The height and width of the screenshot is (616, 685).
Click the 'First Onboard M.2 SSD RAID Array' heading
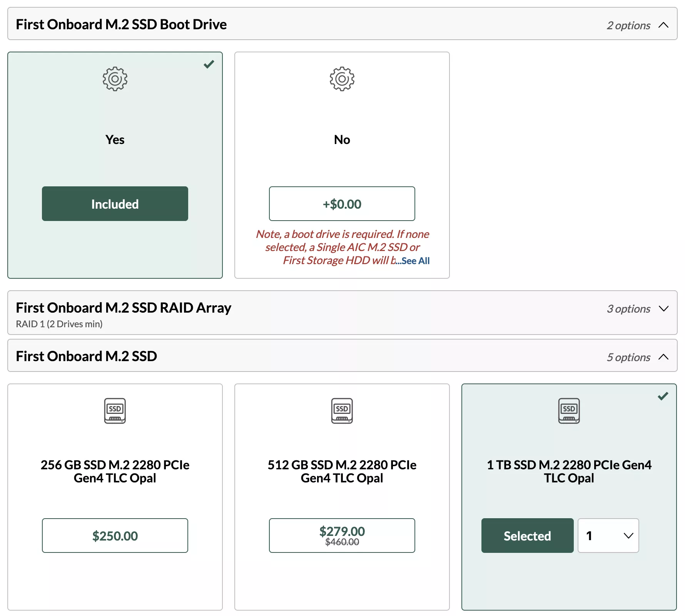coord(124,308)
